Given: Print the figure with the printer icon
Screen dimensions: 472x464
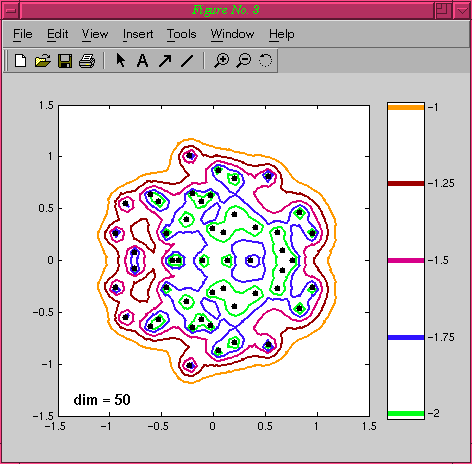Looking at the screenshot, I should [87, 61].
